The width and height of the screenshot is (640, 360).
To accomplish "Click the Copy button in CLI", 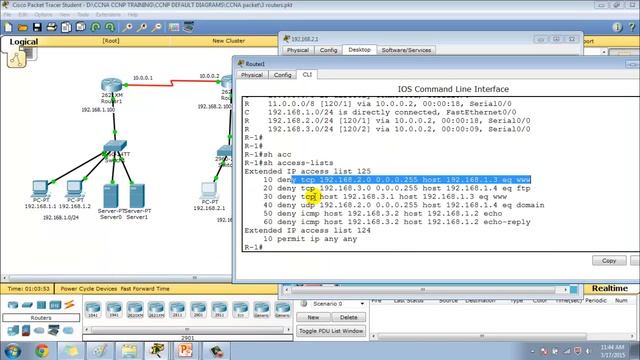I will (609, 260).
